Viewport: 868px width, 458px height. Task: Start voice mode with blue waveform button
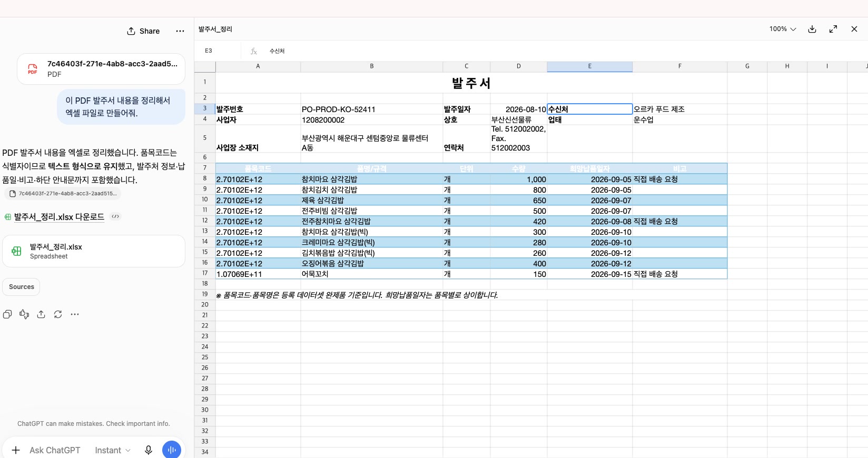click(x=172, y=450)
